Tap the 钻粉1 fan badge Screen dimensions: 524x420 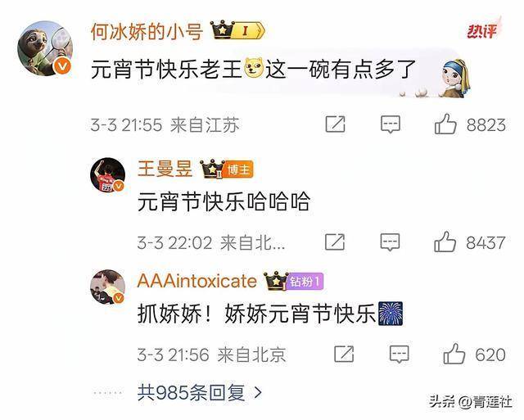coord(305,282)
